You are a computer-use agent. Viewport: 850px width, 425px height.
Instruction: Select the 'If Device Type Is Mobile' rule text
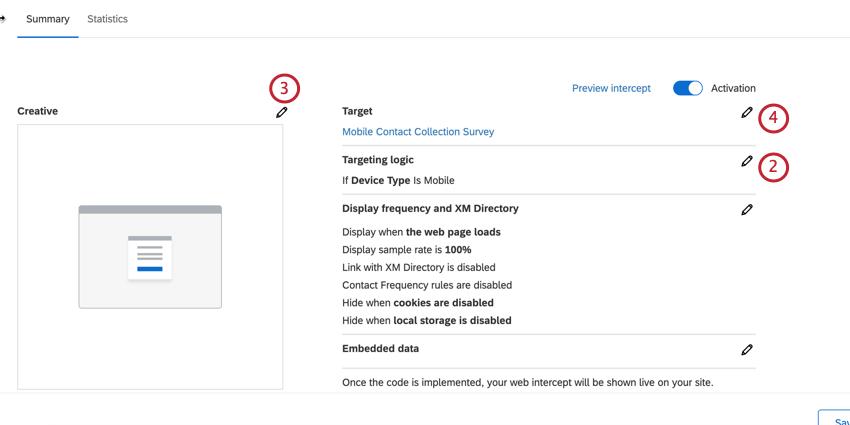click(398, 181)
